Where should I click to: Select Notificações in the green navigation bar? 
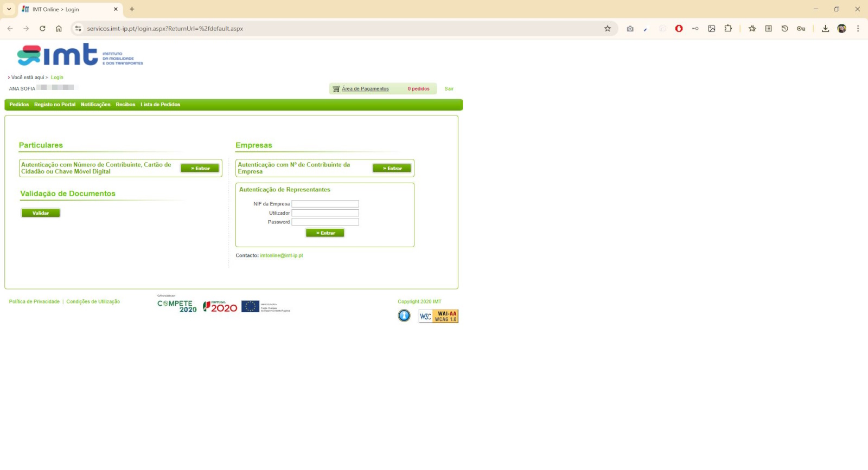tap(95, 105)
